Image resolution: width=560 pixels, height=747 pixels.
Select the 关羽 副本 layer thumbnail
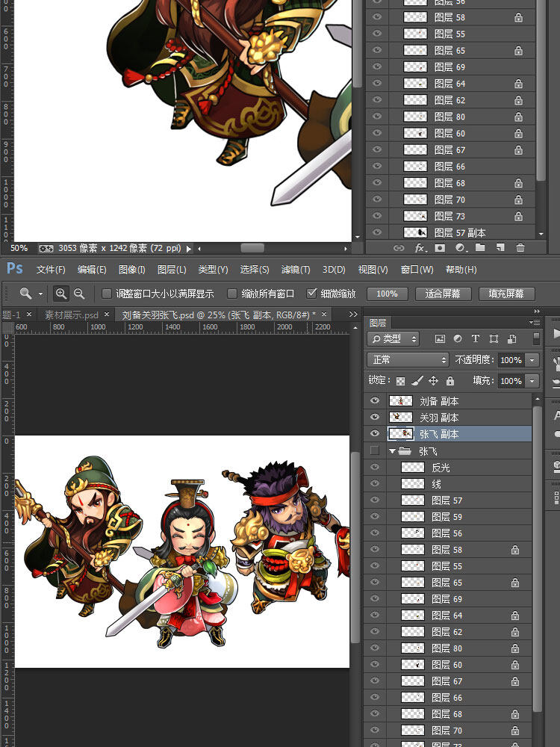(401, 418)
